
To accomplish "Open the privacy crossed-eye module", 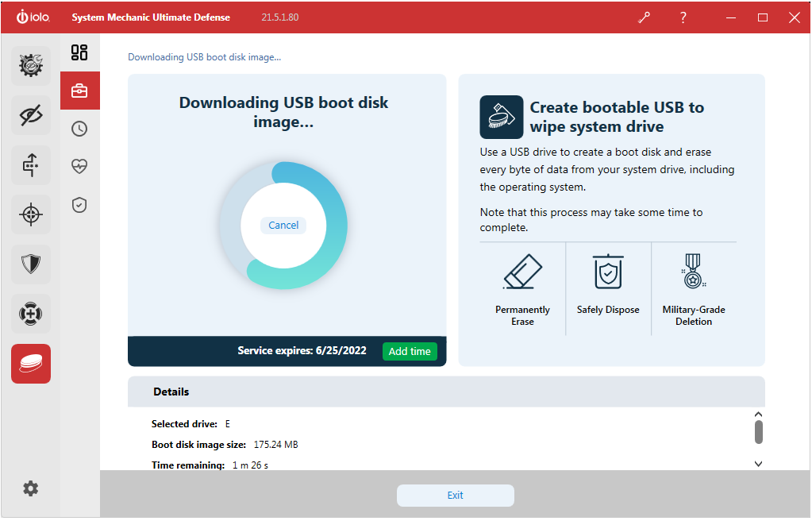I will [31, 115].
